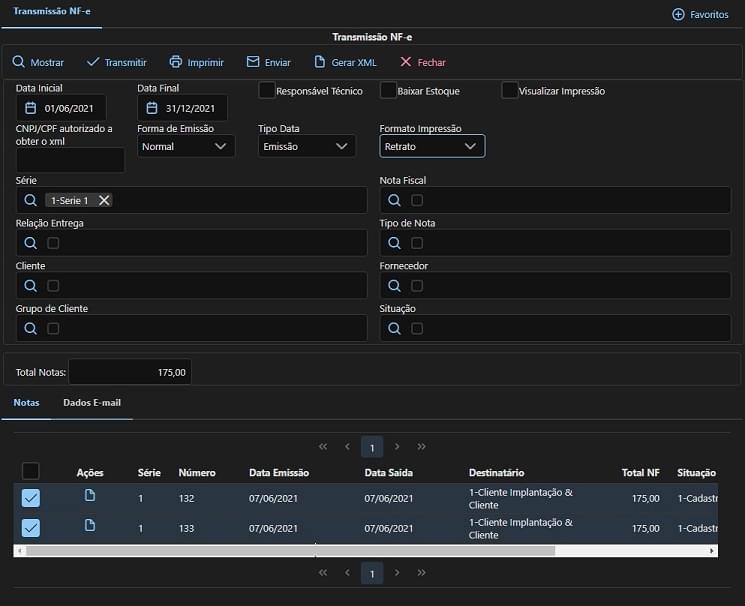This screenshot has height=606, width=745.
Task: Click the Enviar envelope icon
Action: 253,62
